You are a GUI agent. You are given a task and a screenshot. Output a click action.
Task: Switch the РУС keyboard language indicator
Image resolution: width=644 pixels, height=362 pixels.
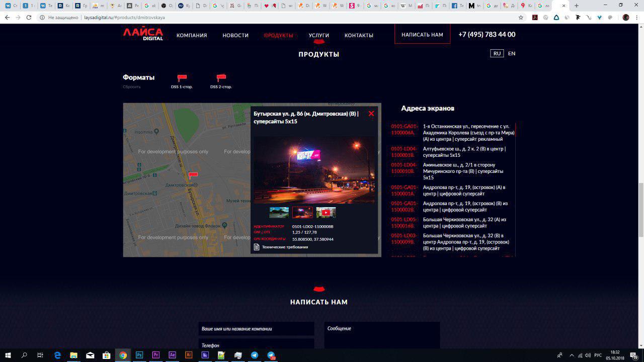point(598,355)
